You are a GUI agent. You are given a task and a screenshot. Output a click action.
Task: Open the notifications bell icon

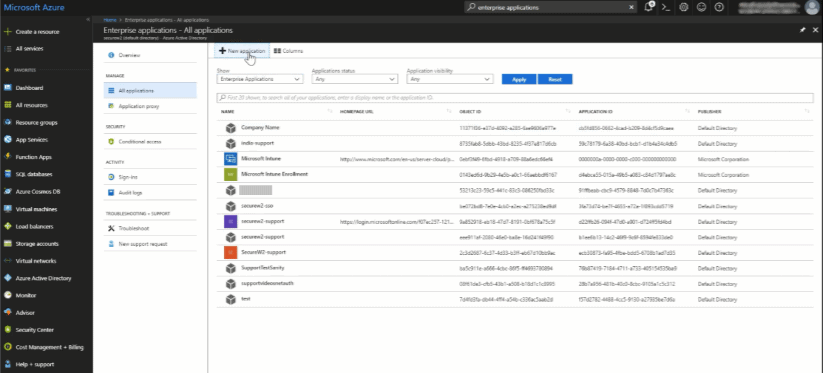click(x=649, y=7)
